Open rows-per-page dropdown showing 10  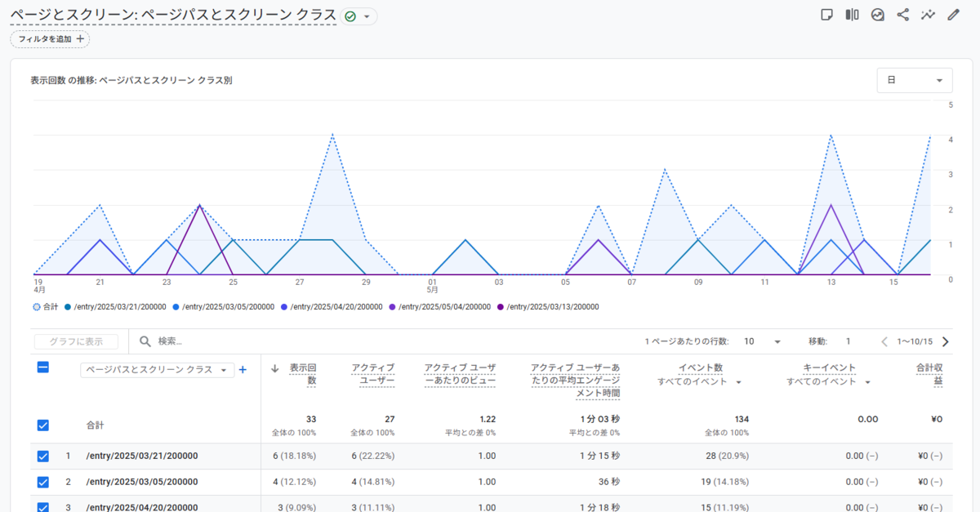[x=762, y=341]
